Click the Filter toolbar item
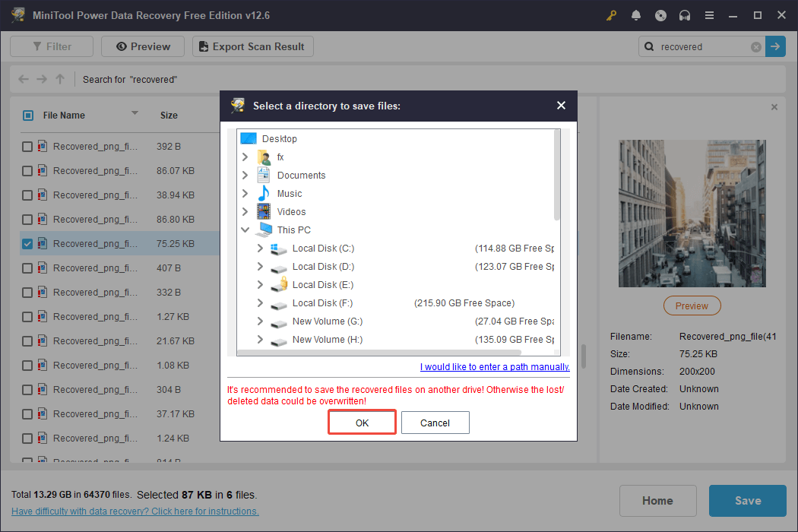Screen dimensions: 798x532 (51, 46)
